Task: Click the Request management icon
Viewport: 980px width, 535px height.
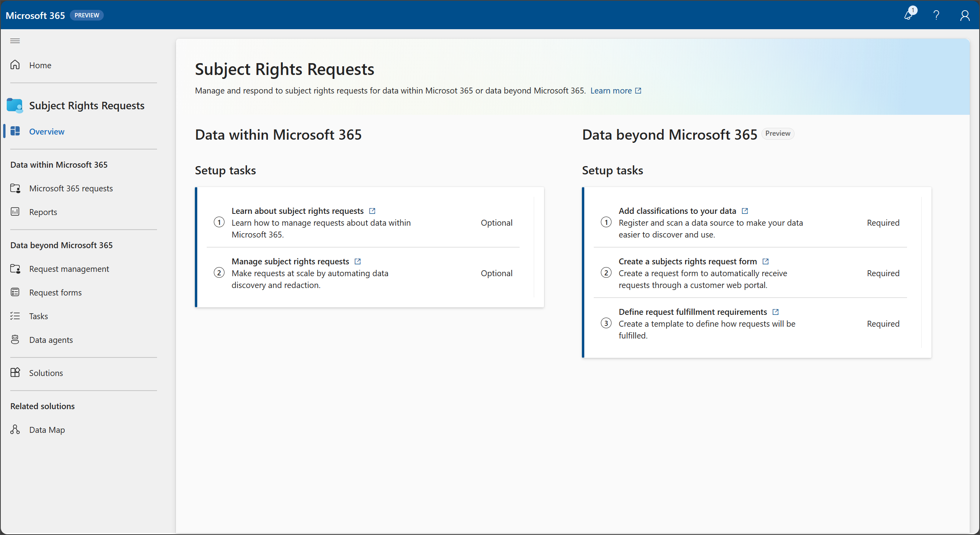Action: coord(15,268)
